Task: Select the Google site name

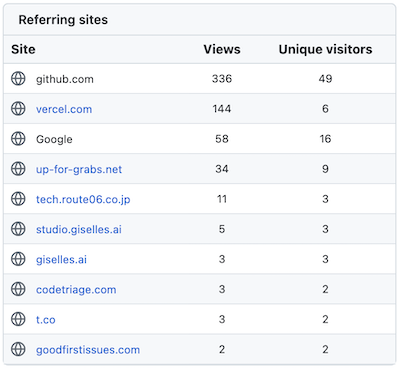Action: coord(54,139)
